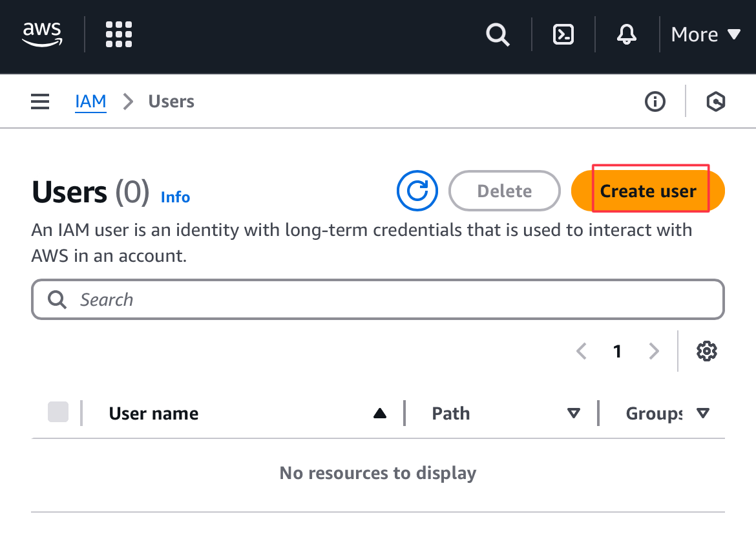Sort by Path column arrow

(x=573, y=413)
